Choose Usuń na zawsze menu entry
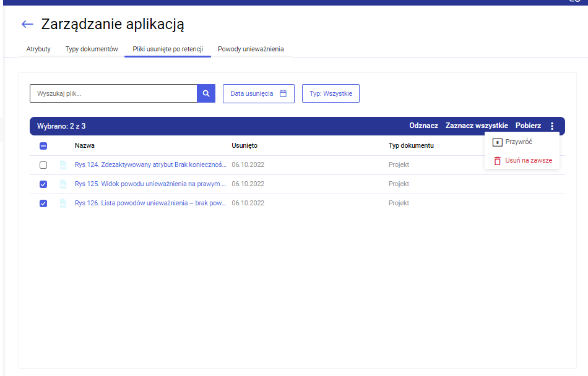Viewport: 588px width, 376px height. coord(522,160)
